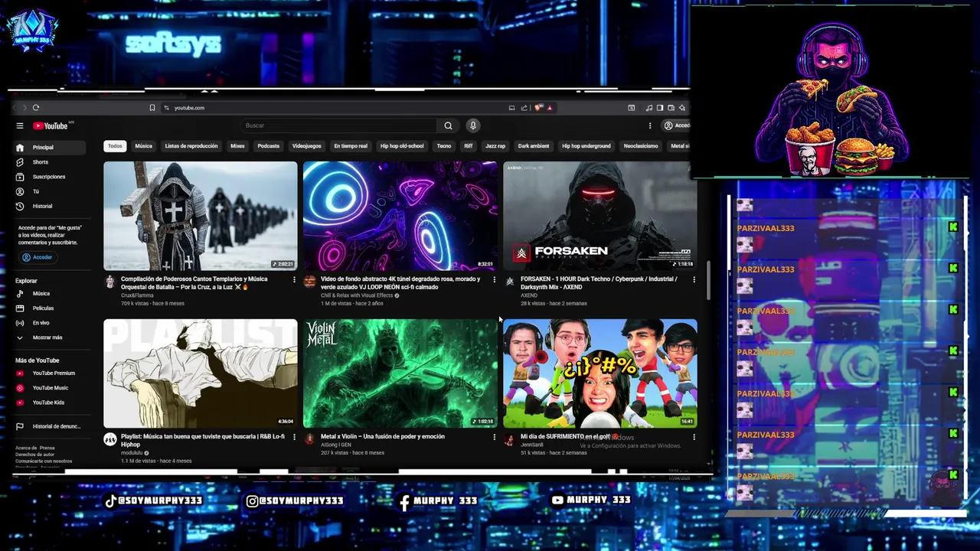This screenshot has height=551, width=980.
Task: Open the YouTube hamburger guide menu
Action: [20, 126]
